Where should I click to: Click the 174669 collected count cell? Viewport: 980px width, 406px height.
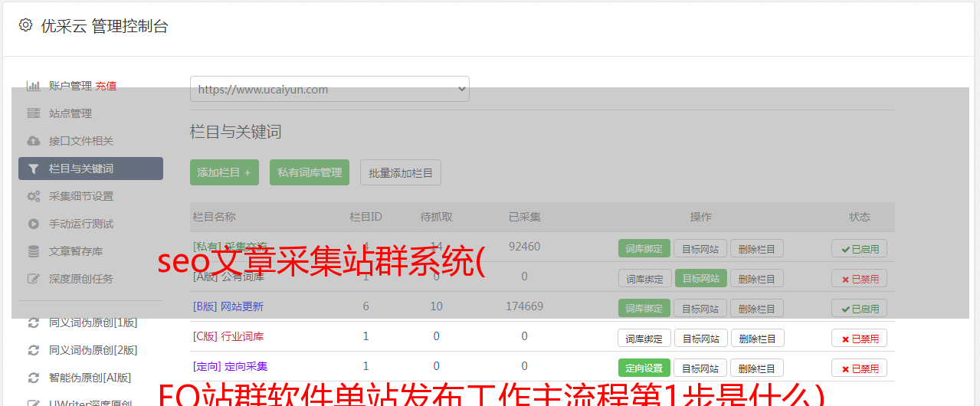pos(524,306)
